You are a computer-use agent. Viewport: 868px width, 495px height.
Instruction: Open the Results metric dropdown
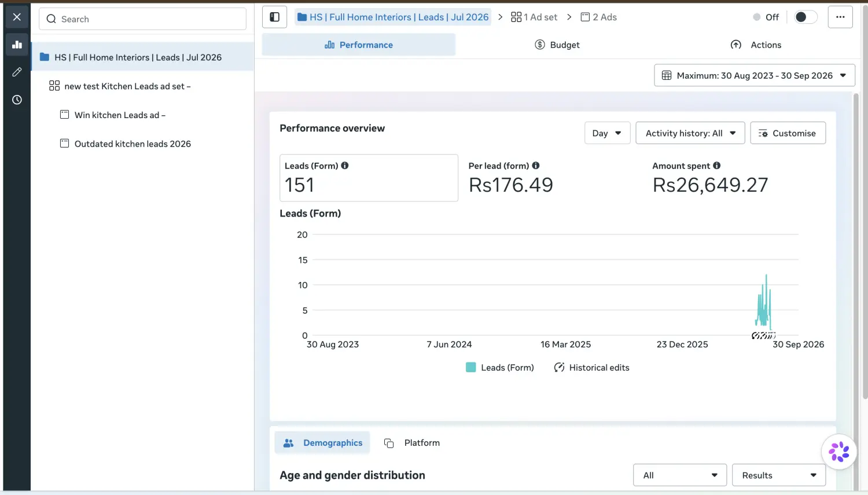(x=779, y=475)
